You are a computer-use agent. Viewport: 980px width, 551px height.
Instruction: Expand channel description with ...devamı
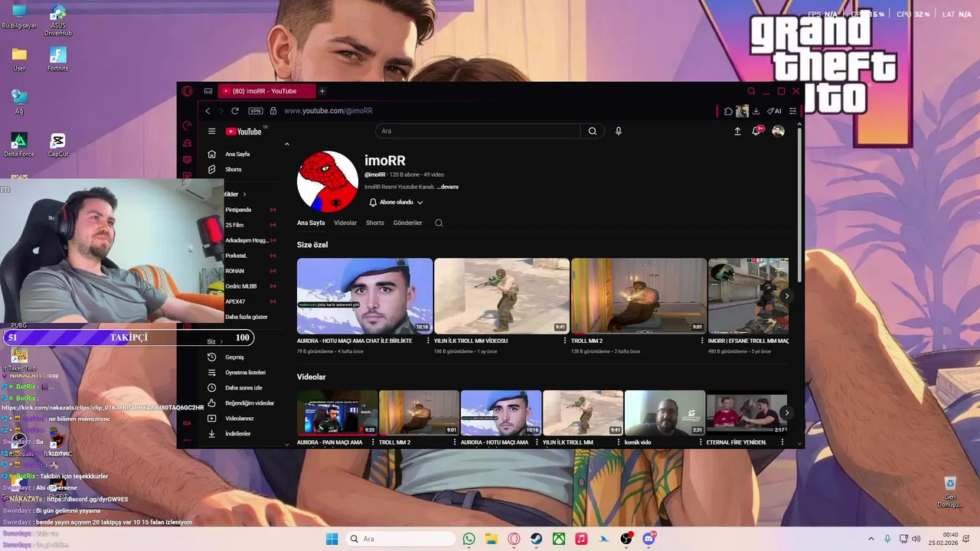coord(448,187)
